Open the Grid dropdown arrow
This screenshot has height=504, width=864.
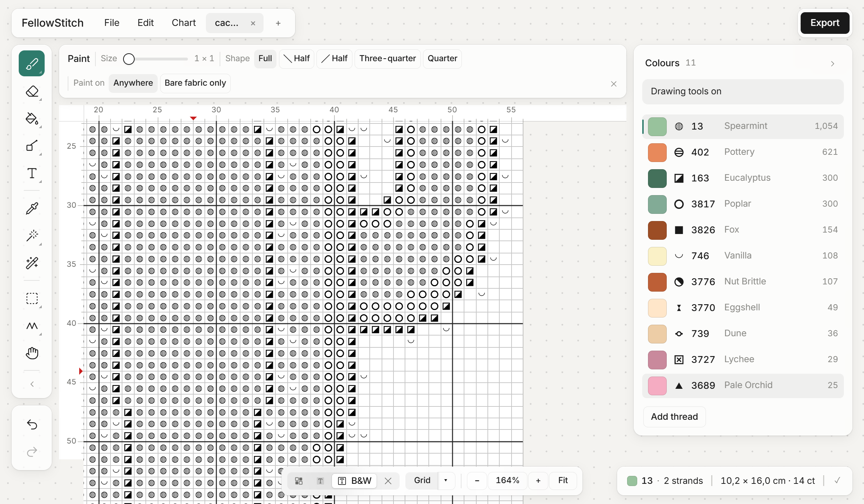click(x=446, y=481)
